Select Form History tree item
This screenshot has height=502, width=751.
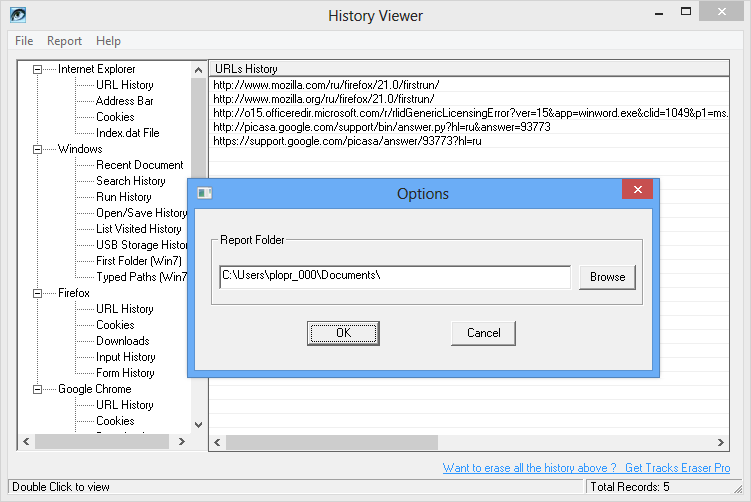click(x=125, y=373)
